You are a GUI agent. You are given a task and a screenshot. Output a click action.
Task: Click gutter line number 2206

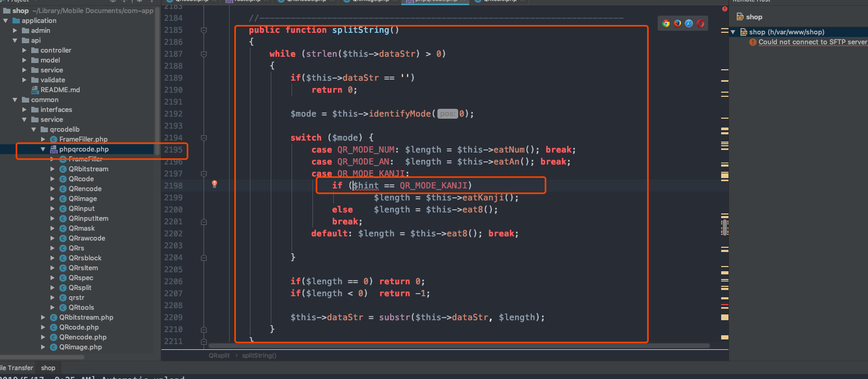click(x=173, y=282)
